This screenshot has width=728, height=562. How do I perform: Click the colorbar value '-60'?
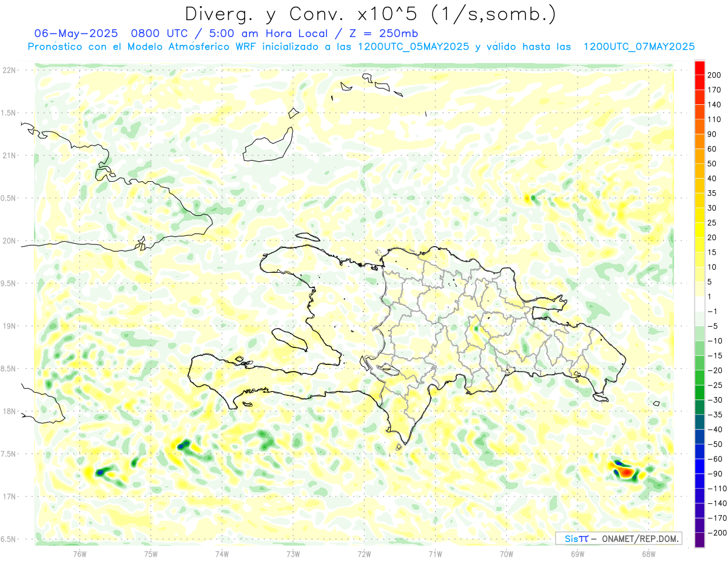(716, 459)
